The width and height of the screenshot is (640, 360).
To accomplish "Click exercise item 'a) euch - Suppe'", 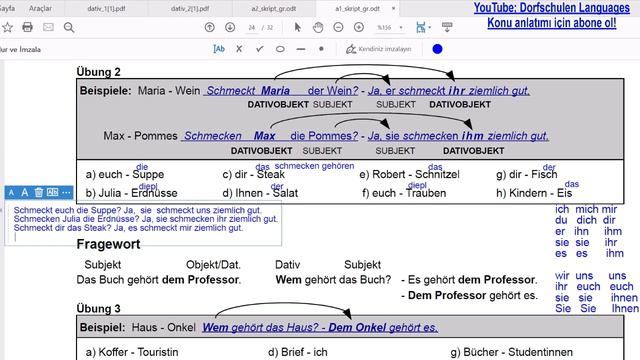I will coord(125,174).
